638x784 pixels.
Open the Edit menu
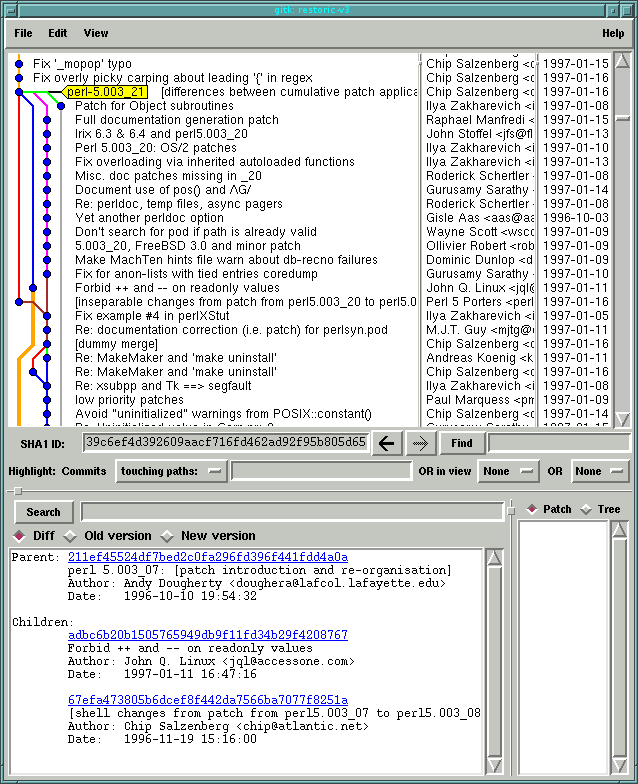(x=58, y=34)
